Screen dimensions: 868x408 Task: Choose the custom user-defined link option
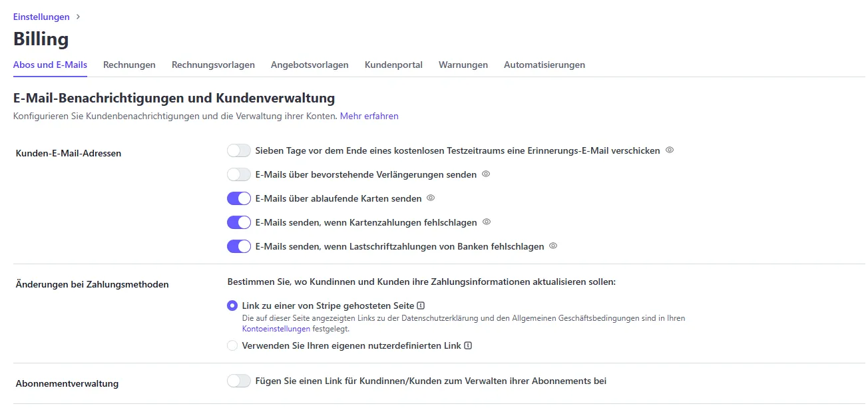232,345
